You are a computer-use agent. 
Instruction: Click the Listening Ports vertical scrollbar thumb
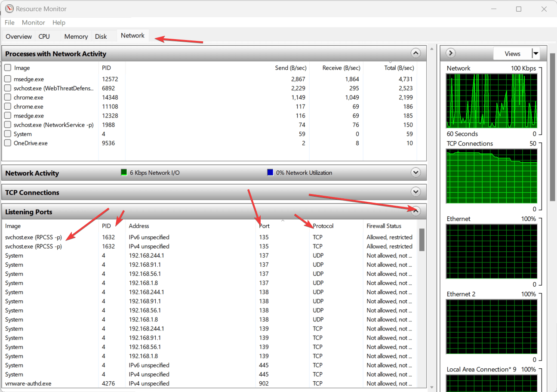point(422,240)
